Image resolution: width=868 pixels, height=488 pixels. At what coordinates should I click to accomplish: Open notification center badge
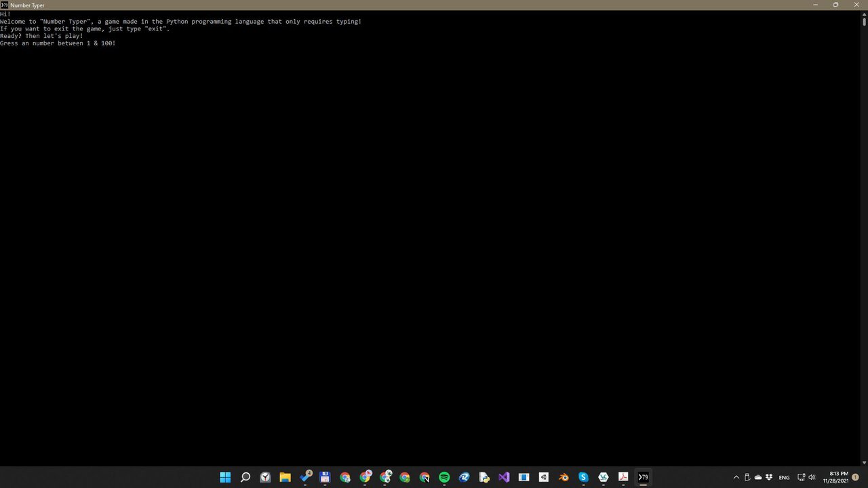click(856, 477)
